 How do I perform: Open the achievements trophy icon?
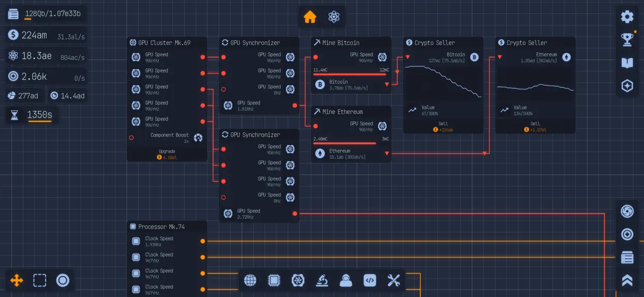pyautogui.click(x=627, y=40)
